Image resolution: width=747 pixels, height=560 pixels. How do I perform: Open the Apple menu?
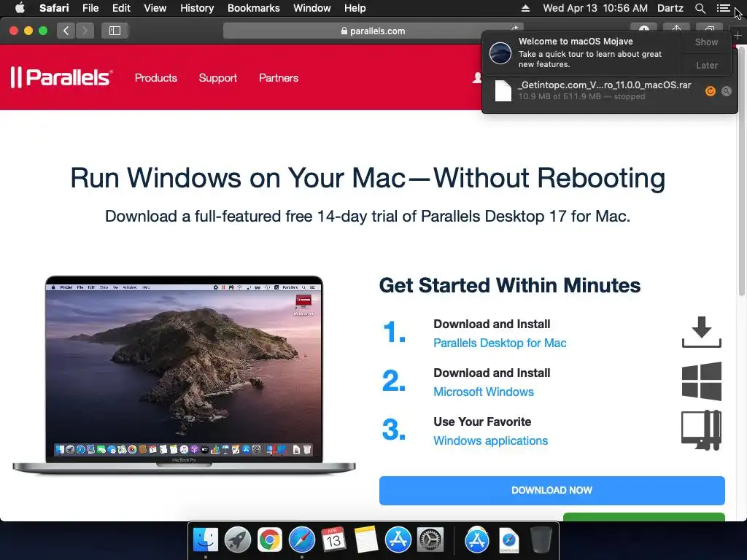click(20, 8)
